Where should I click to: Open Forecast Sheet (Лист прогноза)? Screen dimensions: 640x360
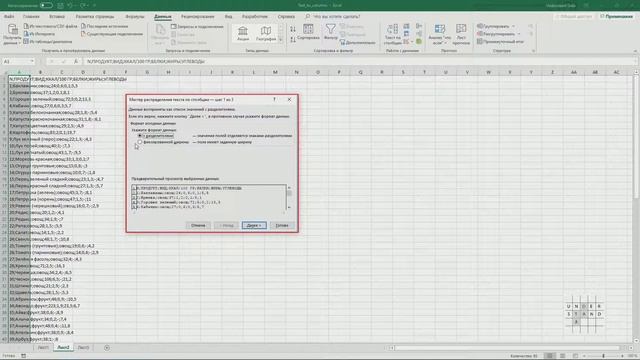click(x=461, y=34)
